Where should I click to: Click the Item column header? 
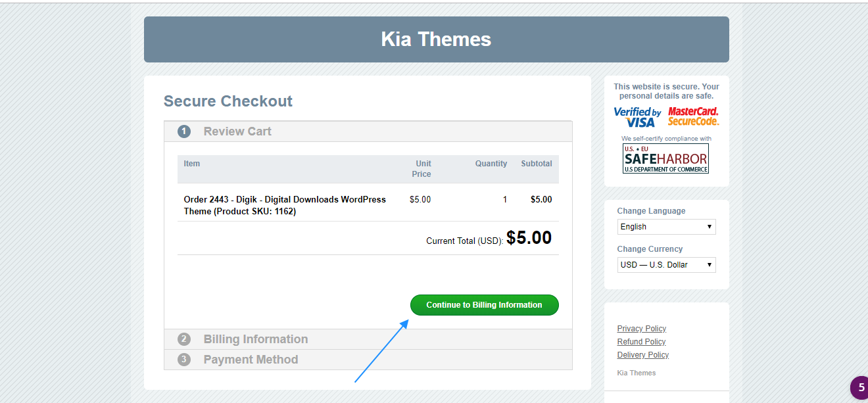pyautogui.click(x=192, y=164)
